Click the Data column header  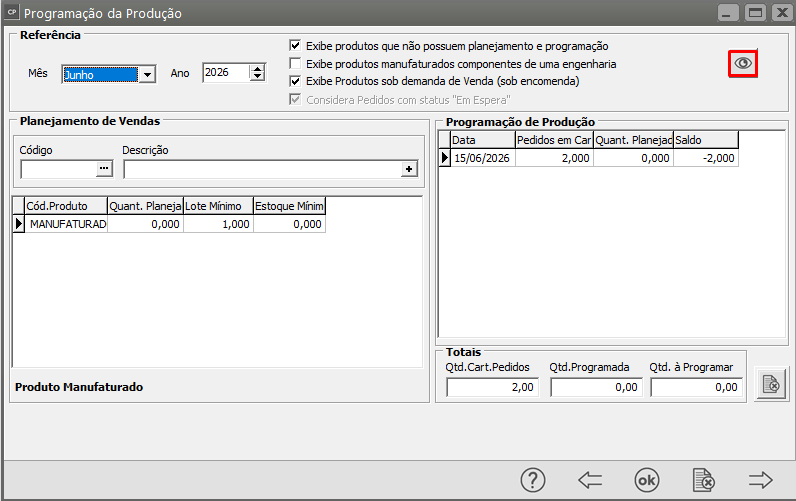coord(483,140)
